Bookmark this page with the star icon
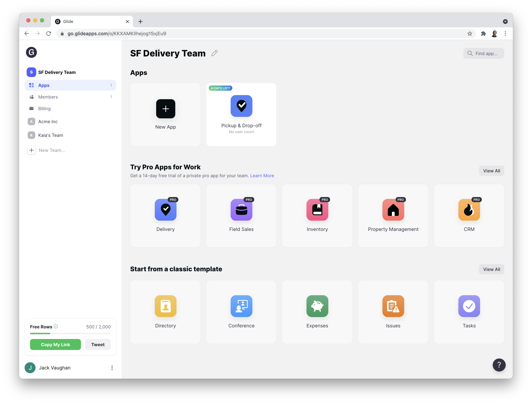532x404 pixels. (x=470, y=34)
